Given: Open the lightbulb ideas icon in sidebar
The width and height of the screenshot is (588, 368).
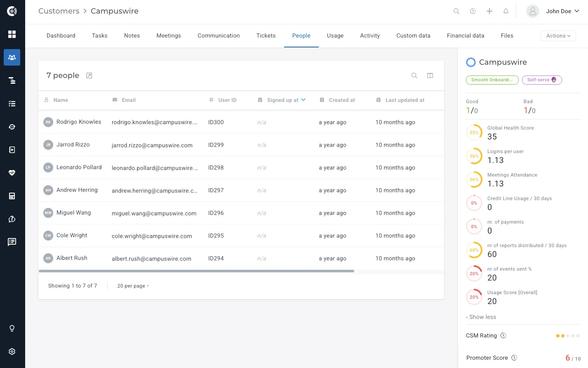Looking at the screenshot, I should (12, 328).
